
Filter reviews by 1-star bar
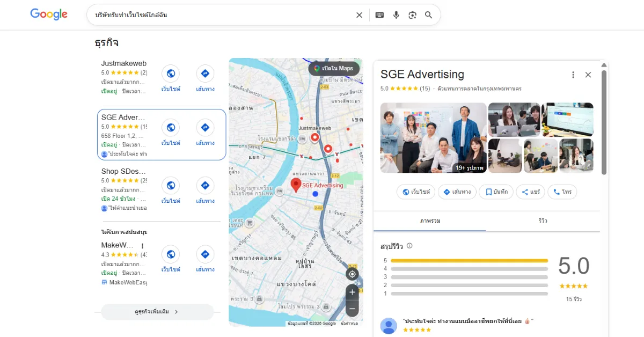(469, 294)
